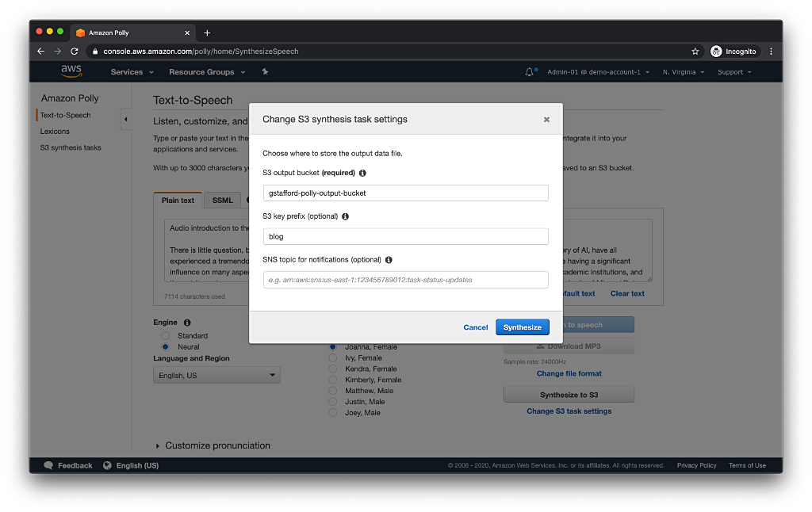The width and height of the screenshot is (812, 512).
Task: Click the Incognito profile icon
Action: pos(716,52)
